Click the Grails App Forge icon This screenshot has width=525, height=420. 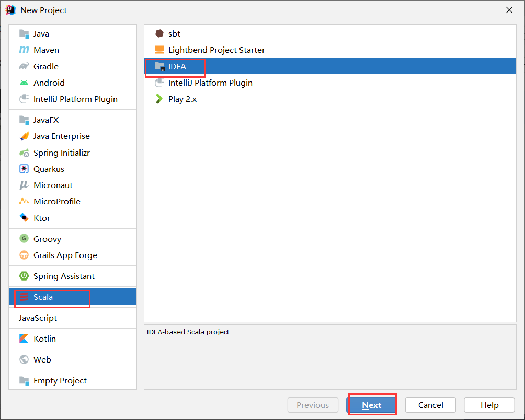24,255
